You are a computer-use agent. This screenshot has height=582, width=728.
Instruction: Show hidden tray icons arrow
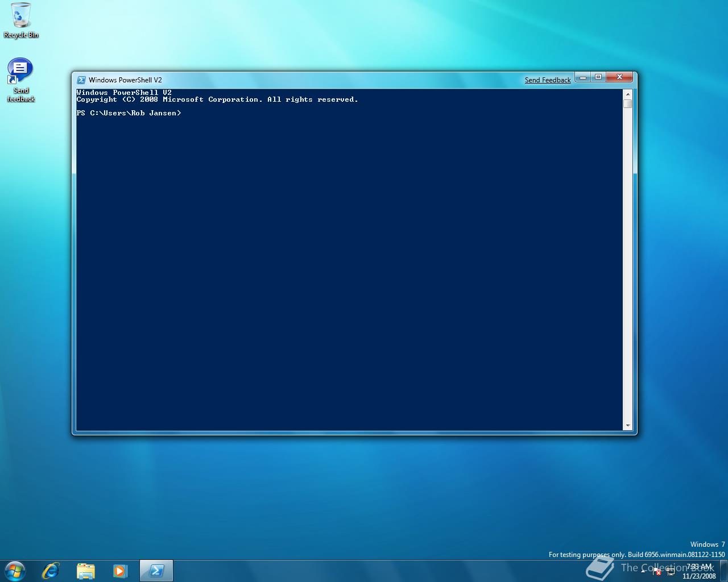pos(643,571)
